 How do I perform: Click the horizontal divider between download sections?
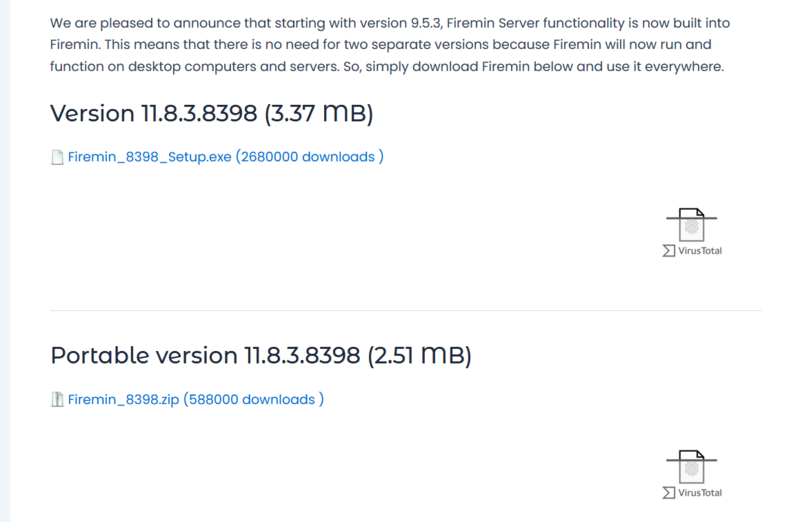[x=406, y=310]
